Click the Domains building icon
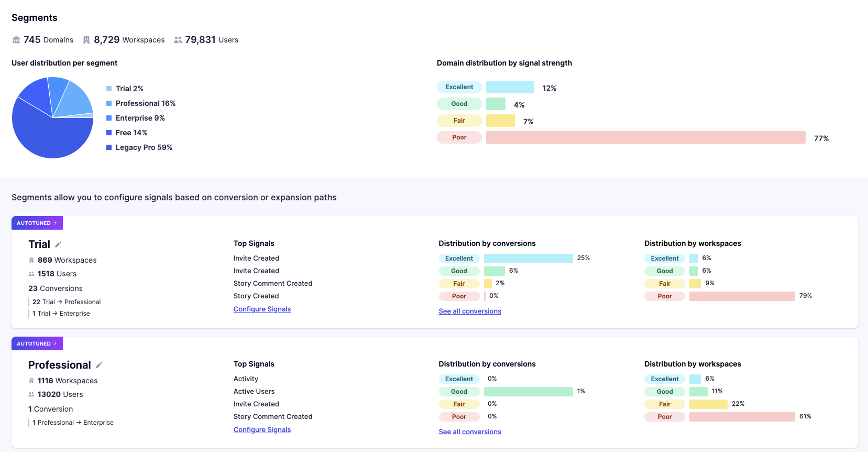This screenshot has height=452, width=868. click(16, 40)
